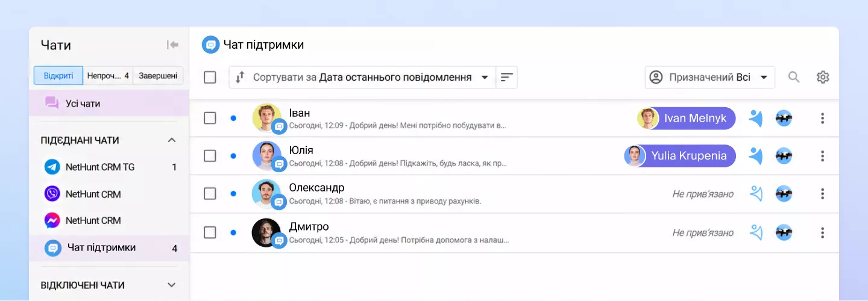Screen dimensions: 868x301
Task: Open more options menu for Іван chat
Action: pyautogui.click(x=822, y=119)
